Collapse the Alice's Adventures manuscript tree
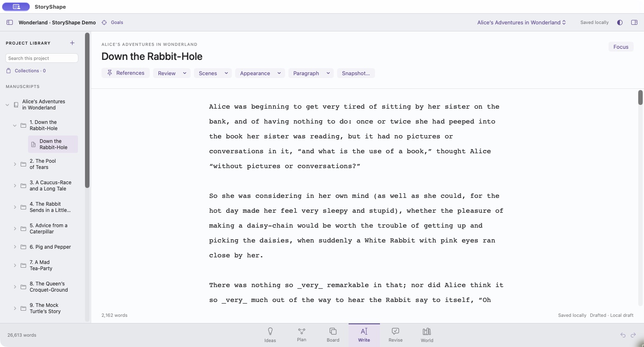The height and width of the screenshot is (347, 644). 7,105
